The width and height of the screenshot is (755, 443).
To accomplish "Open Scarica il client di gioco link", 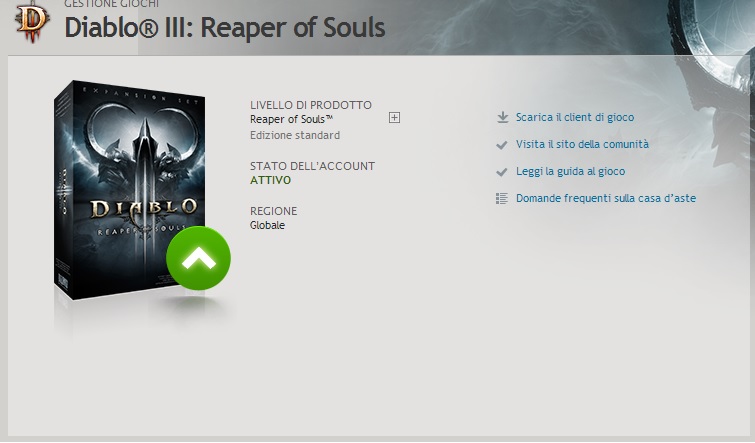I will click(x=575, y=117).
